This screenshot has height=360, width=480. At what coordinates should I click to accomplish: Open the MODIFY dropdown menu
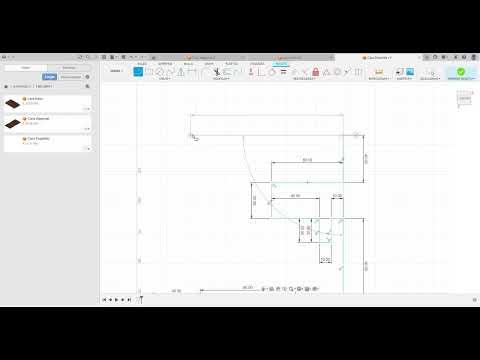(221, 79)
